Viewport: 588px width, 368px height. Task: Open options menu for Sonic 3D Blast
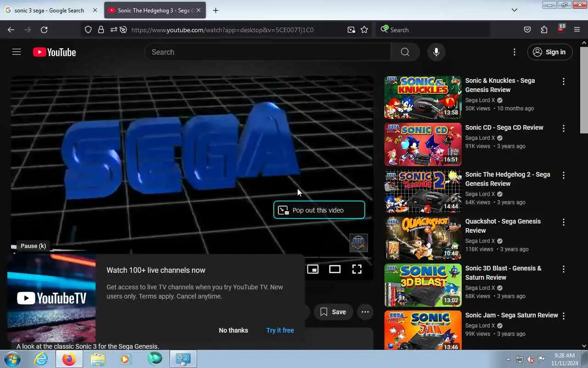[x=564, y=269]
